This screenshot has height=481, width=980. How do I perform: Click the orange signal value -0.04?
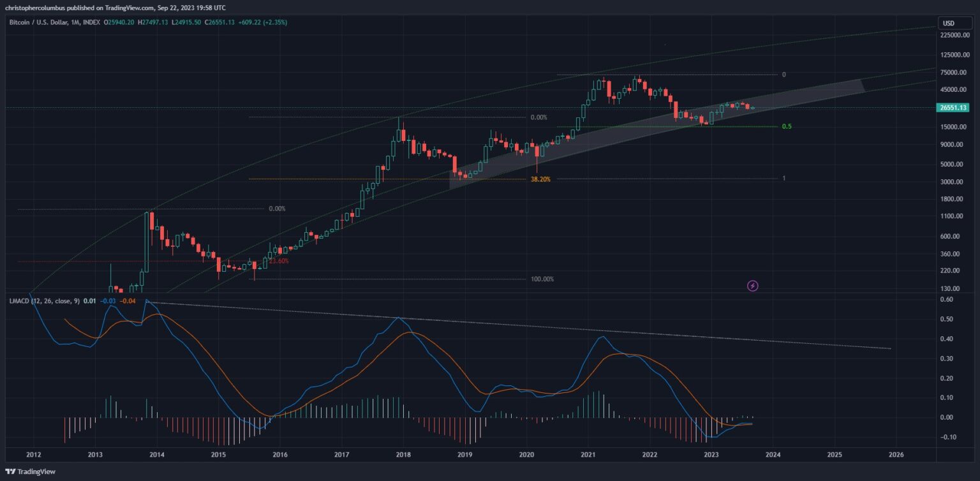click(x=128, y=300)
